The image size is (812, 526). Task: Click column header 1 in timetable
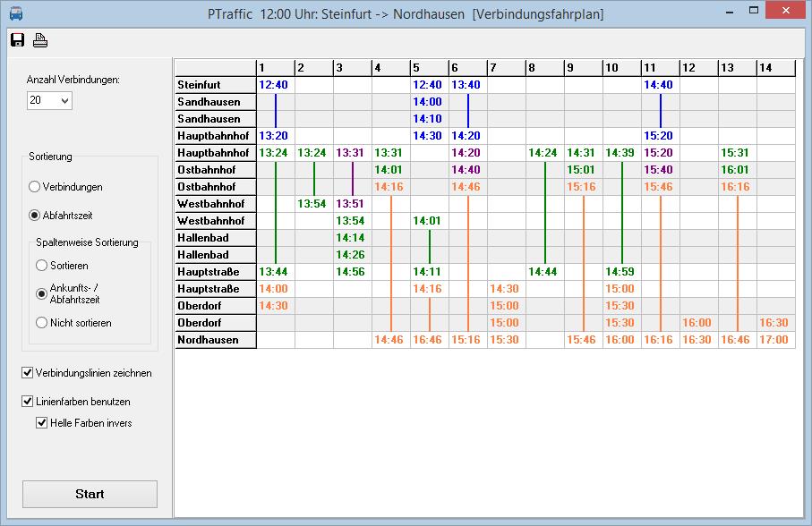(275, 68)
